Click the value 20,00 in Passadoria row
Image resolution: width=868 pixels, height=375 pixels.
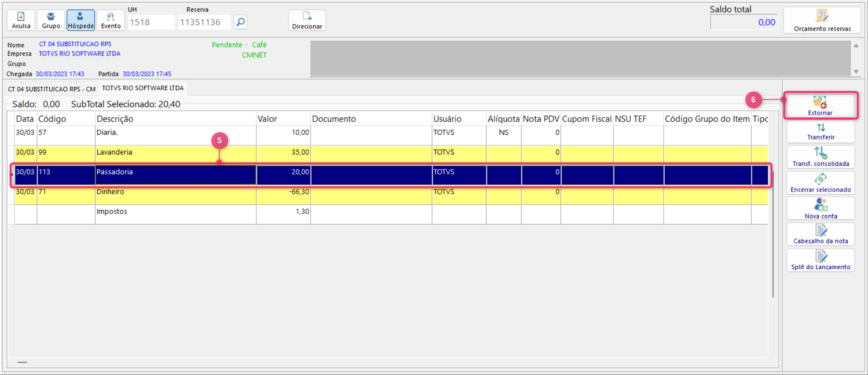300,172
